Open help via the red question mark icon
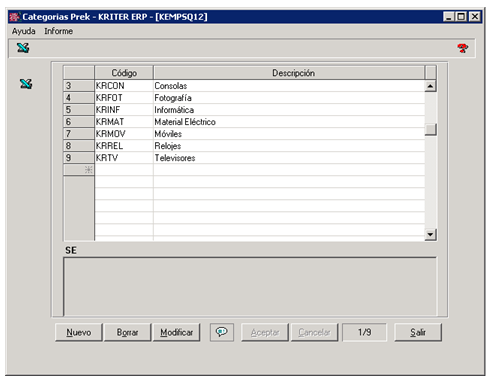Screen dimensions: 488x386 (462, 48)
